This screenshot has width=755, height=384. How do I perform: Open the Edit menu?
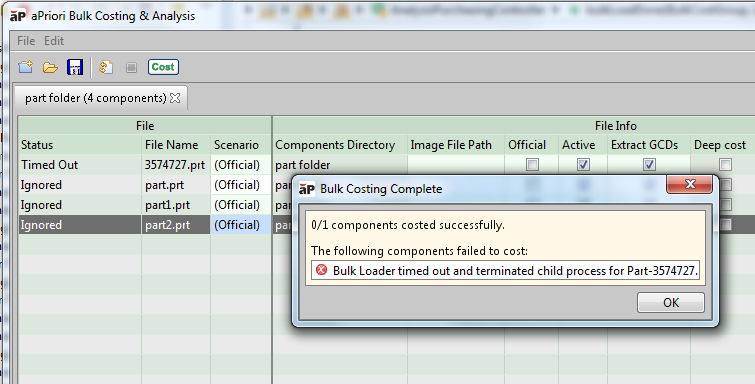pyautogui.click(x=54, y=41)
